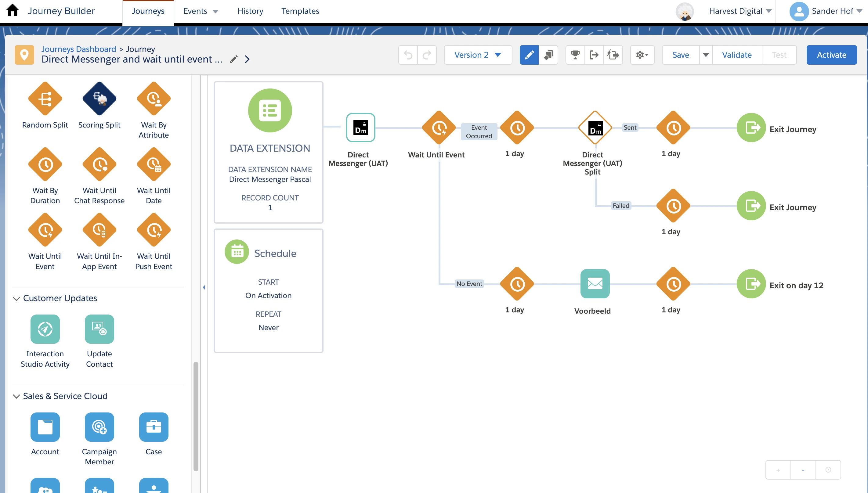Open the Version 2 dropdown
The height and width of the screenshot is (493, 868).
point(478,55)
